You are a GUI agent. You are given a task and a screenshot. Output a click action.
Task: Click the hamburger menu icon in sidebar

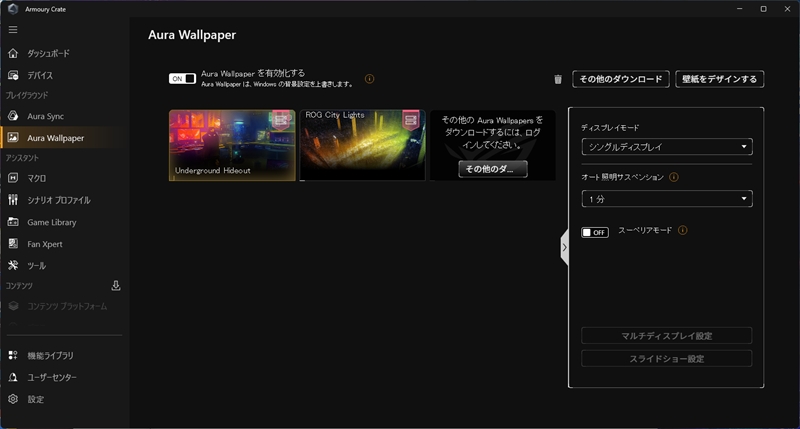tap(13, 30)
